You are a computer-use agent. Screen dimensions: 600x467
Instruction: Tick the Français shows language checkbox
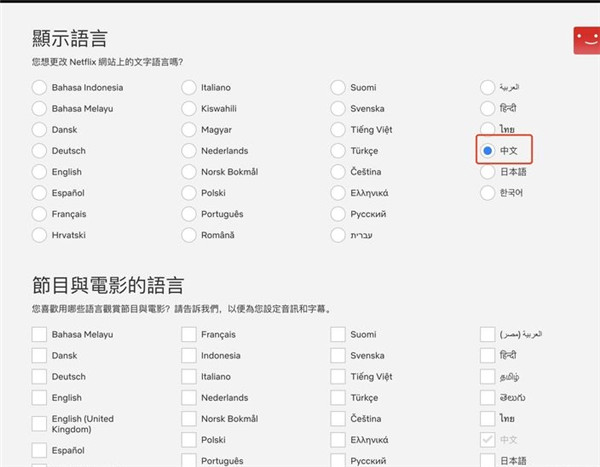[189, 334]
